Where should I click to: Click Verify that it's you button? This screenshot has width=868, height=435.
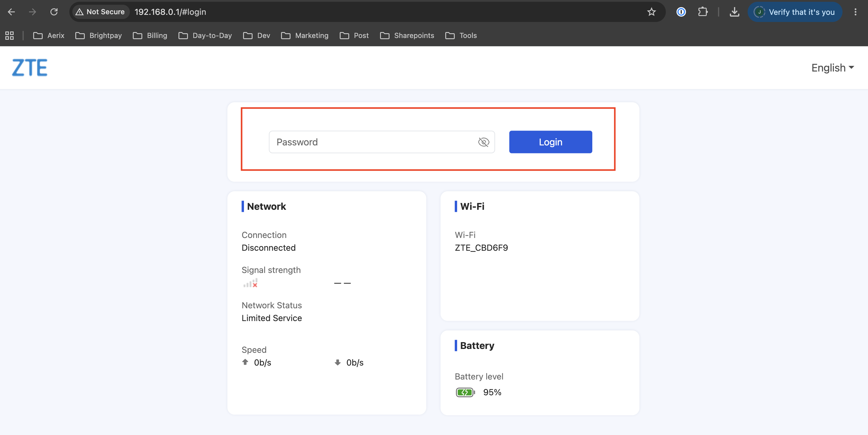click(795, 12)
